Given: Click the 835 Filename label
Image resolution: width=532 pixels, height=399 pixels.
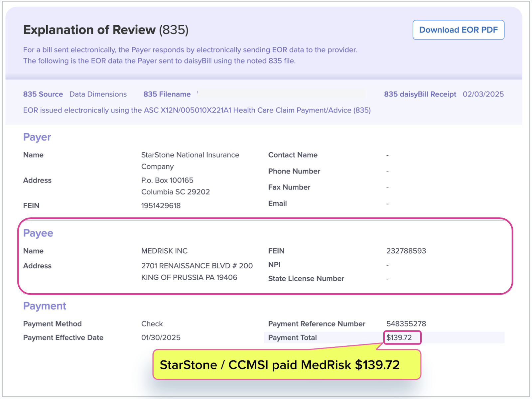Looking at the screenshot, I should [x=167, y=94].
